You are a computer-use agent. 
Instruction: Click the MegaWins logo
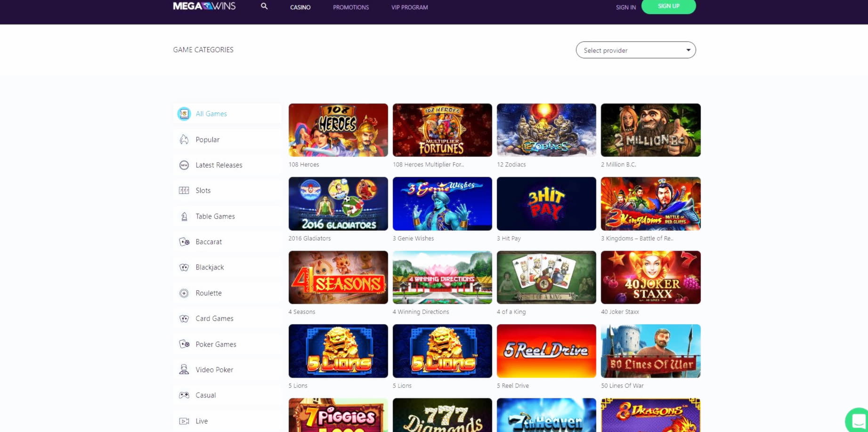(204, 6)
